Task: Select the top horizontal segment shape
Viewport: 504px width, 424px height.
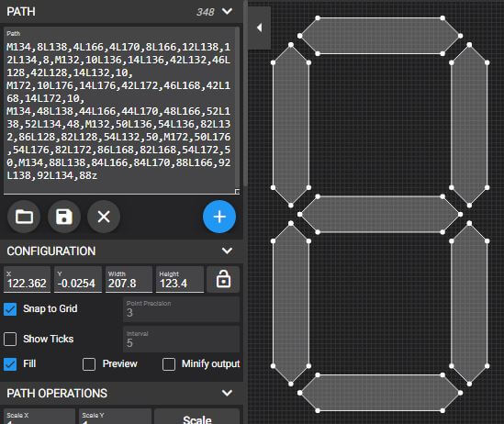Action: (380, 36)
